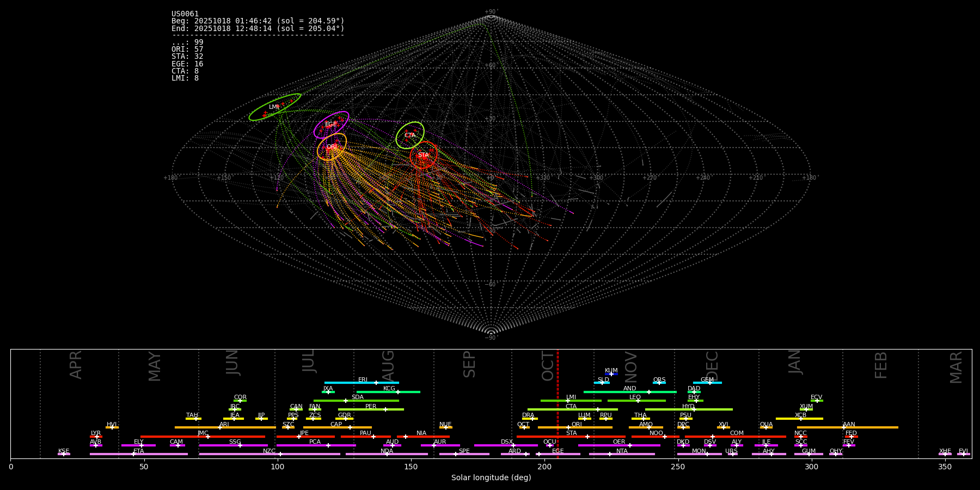Click the US0061 station title text
The height and width of the screenshot is (490, 980).
coord(185,14)
